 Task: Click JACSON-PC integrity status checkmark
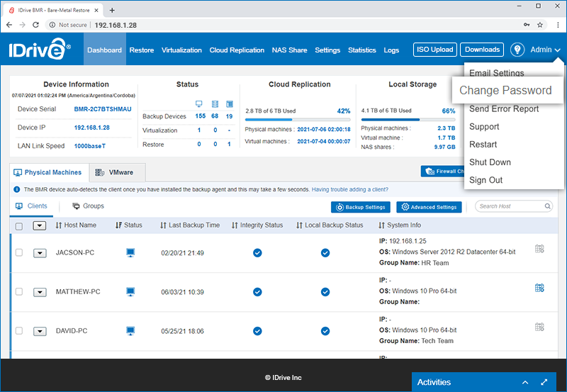point(257,253)
